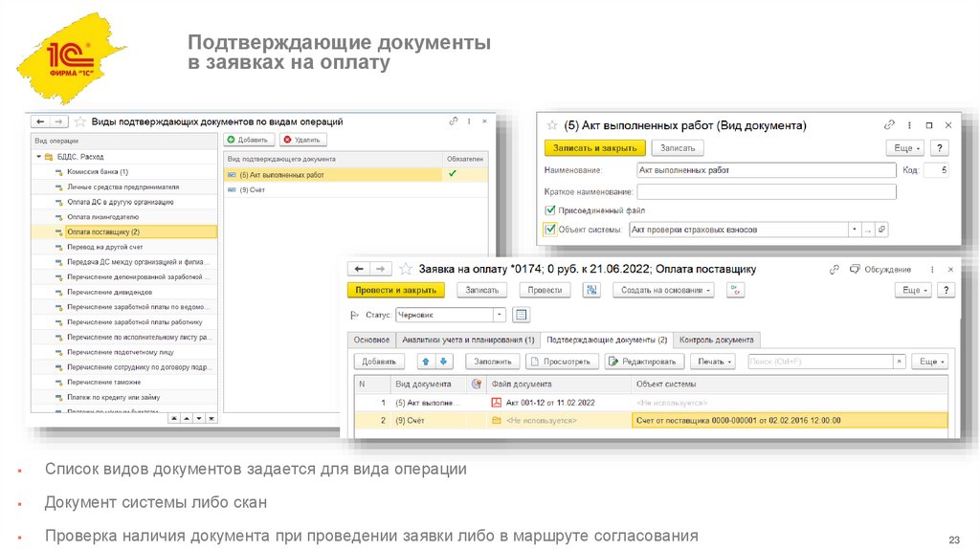Toggle Присоединенный файл checkbox
Viewport: 980px width, 549px height.
click(550, 210)
